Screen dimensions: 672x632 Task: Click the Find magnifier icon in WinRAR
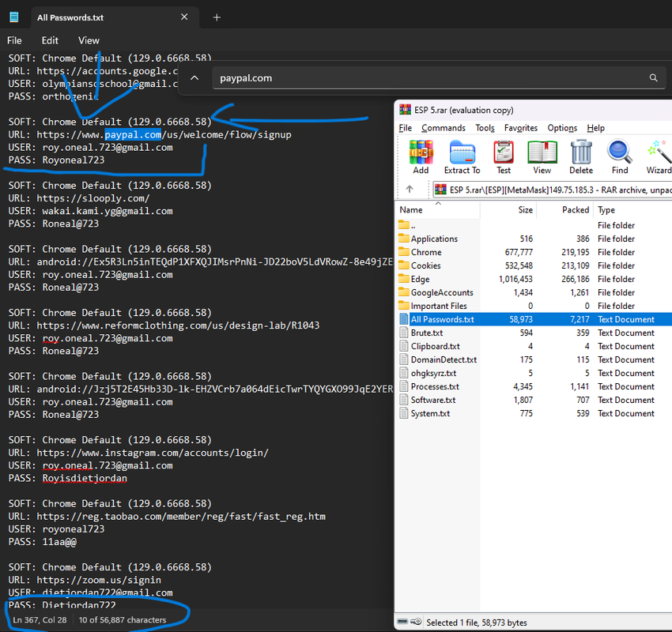(620, 152)
